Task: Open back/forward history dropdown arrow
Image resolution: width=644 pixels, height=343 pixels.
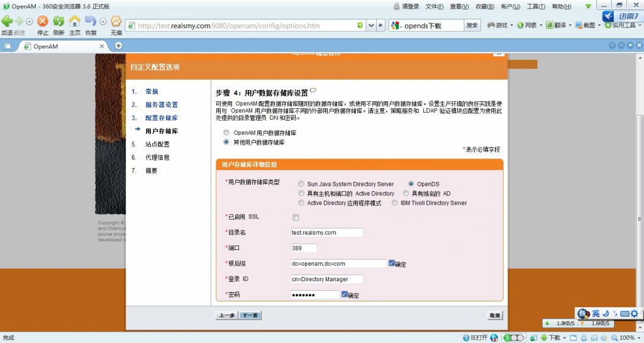Action: [29, 21]
